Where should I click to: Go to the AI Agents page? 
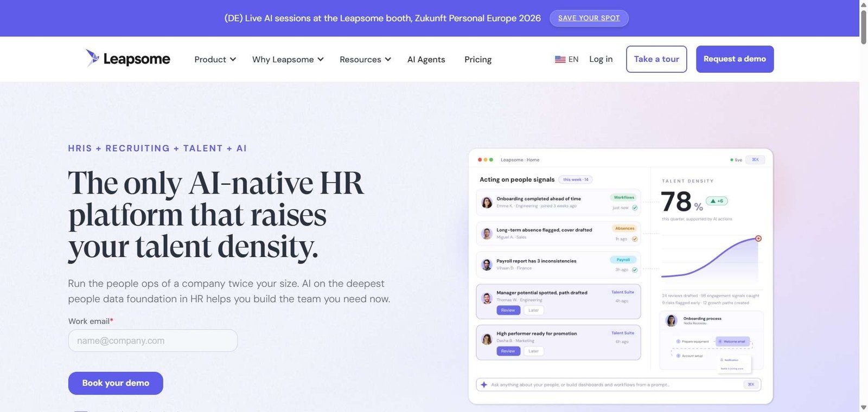[426, 59]
